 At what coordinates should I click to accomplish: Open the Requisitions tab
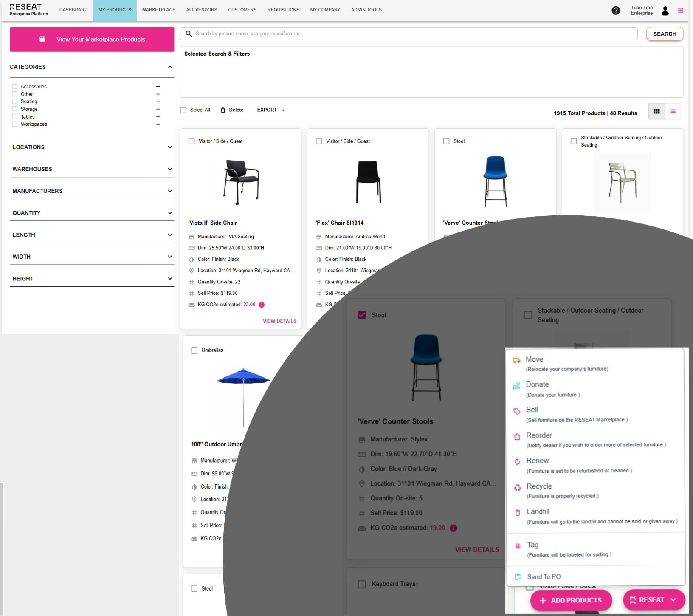click(x=283, y=10)
